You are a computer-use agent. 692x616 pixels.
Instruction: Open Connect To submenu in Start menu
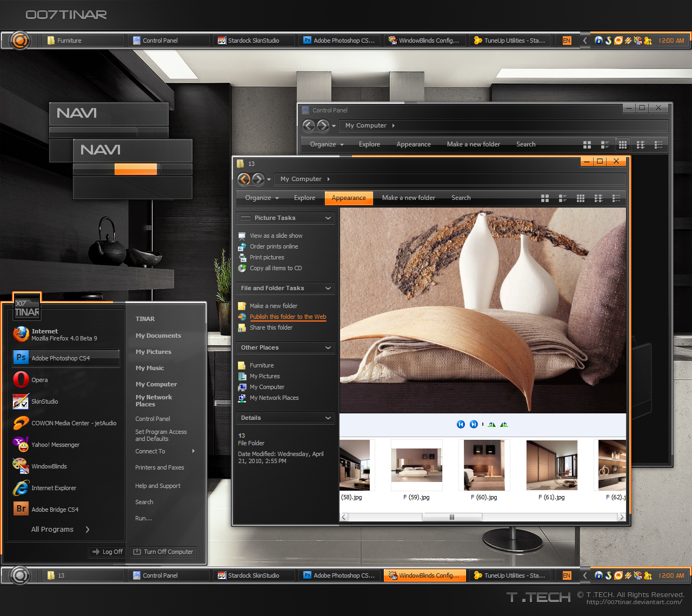tap(165, 451)
